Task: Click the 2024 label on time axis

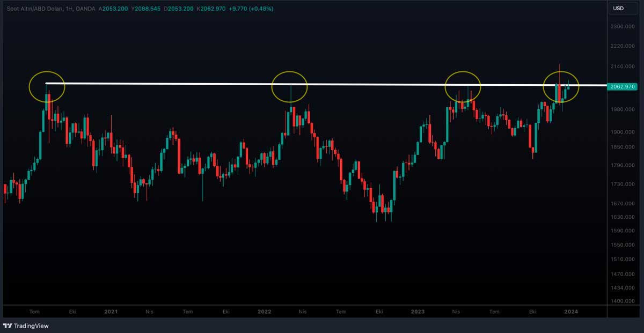Action: pos(571,312)
